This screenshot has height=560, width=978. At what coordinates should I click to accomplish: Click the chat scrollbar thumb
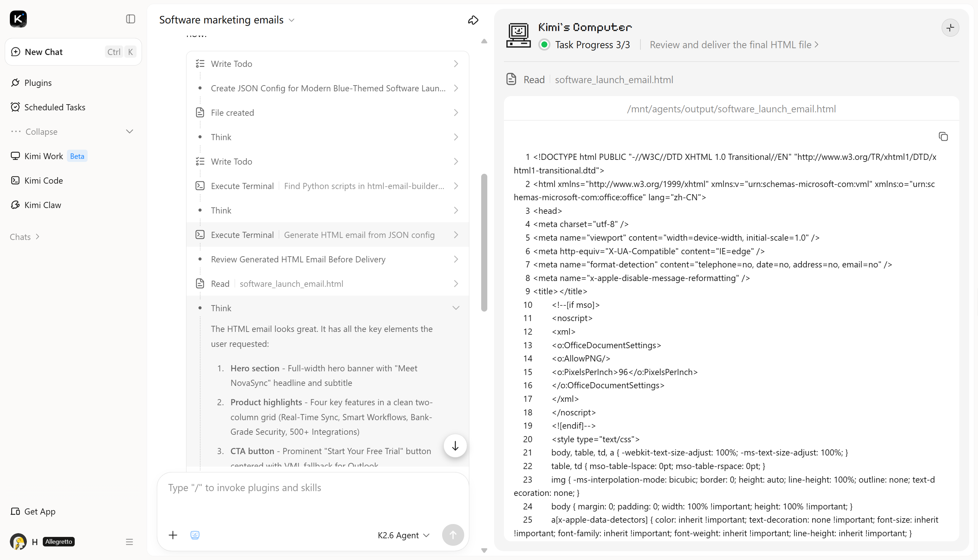pyautogui.click(x=484, y=243)
